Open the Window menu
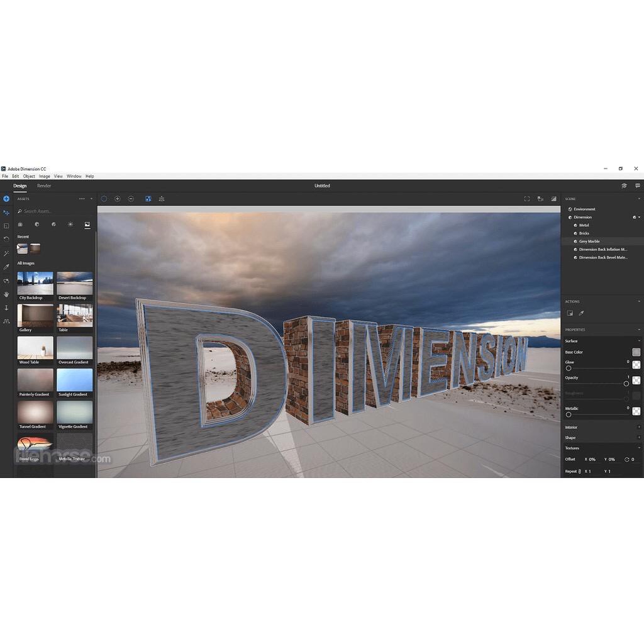 pos(74,176)
